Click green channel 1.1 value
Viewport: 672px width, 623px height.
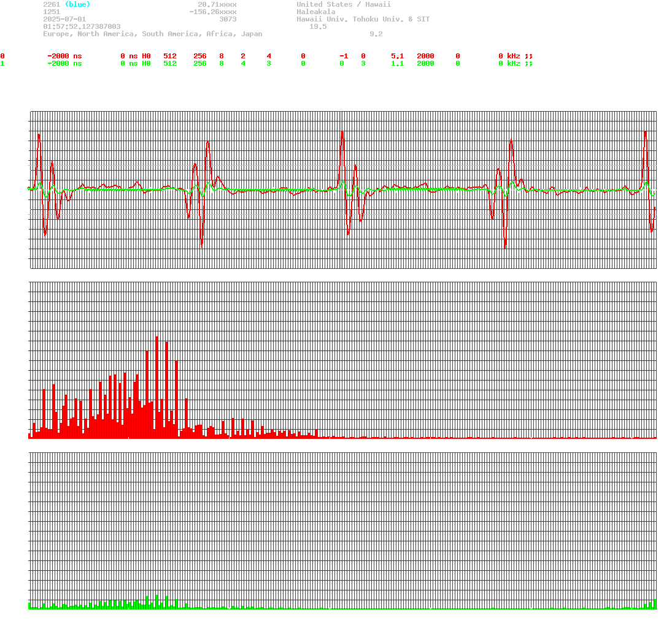click(x=397, y=63)
